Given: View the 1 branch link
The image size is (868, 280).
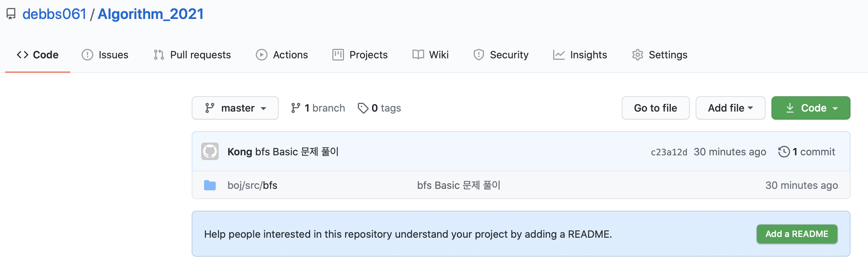Looking at the screenshot, I should (318, 108).
